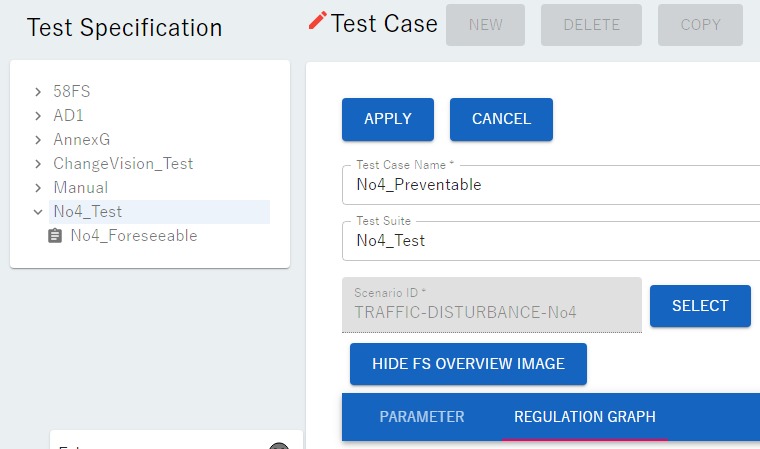Click the NEW button

485,25
